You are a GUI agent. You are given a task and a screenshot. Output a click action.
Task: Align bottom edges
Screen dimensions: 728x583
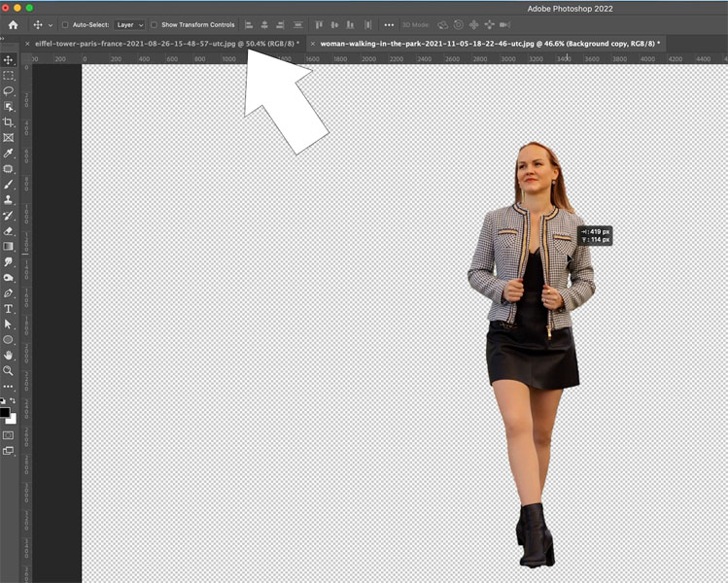(351, 25)
